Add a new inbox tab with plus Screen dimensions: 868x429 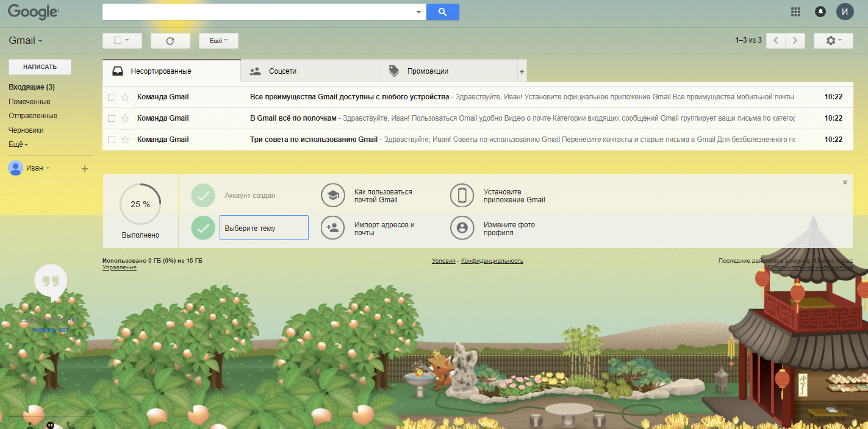pos(522,71)
